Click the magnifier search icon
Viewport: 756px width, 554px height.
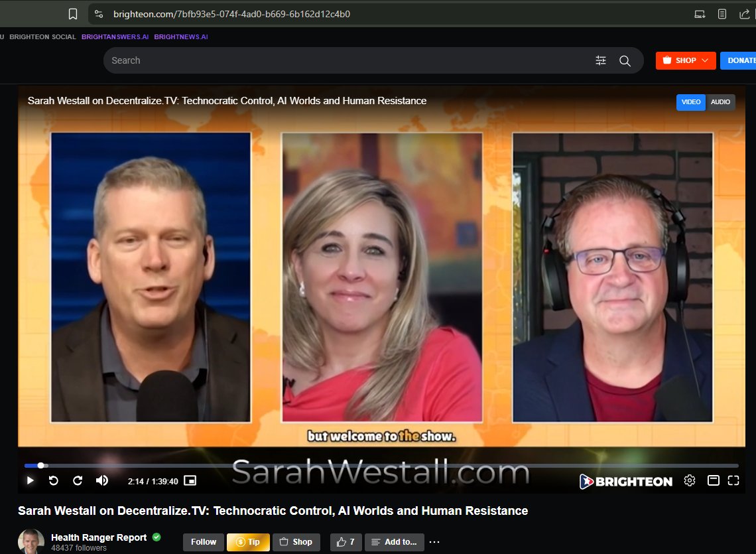(625, 61)
